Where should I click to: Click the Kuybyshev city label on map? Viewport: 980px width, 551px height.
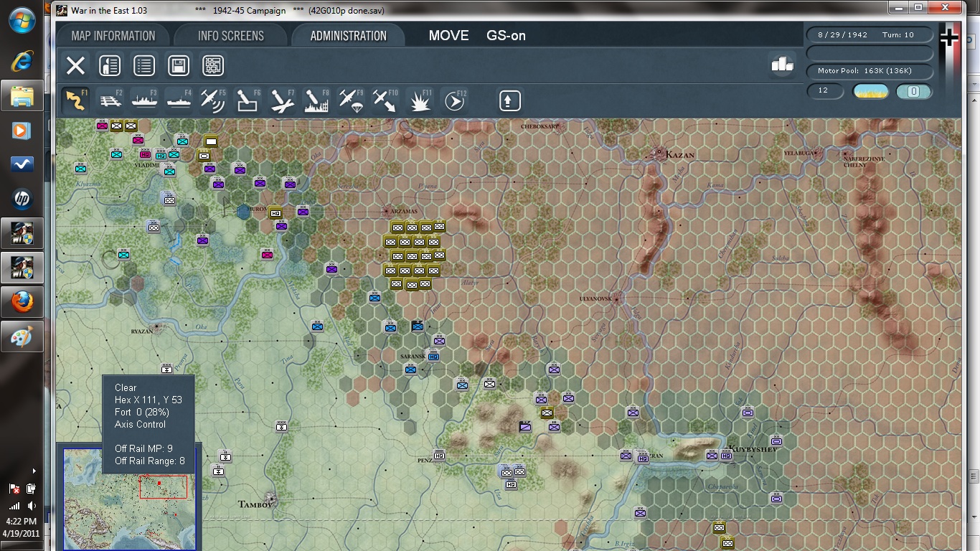tap(753, 449)
